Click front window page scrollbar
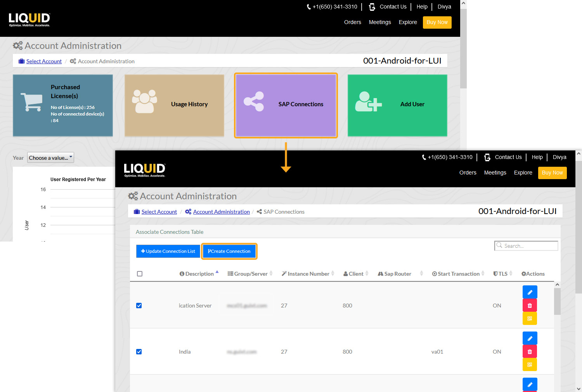Viewport: 582px width, 392px height. click(579, 227)
